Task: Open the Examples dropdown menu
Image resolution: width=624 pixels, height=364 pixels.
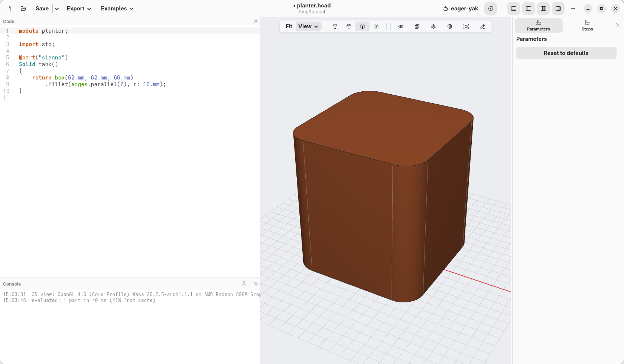Action: click(x=117, y=9)
